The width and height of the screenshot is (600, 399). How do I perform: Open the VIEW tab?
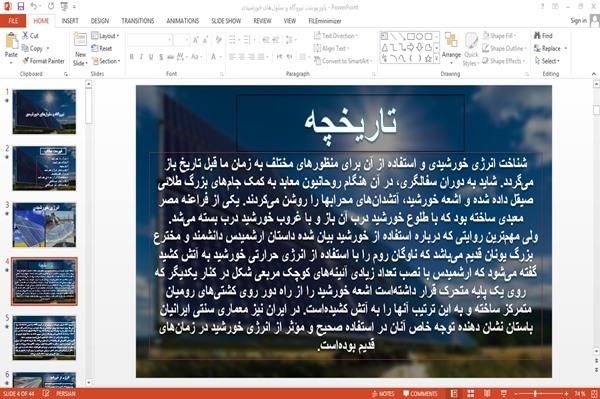(290, 21)
